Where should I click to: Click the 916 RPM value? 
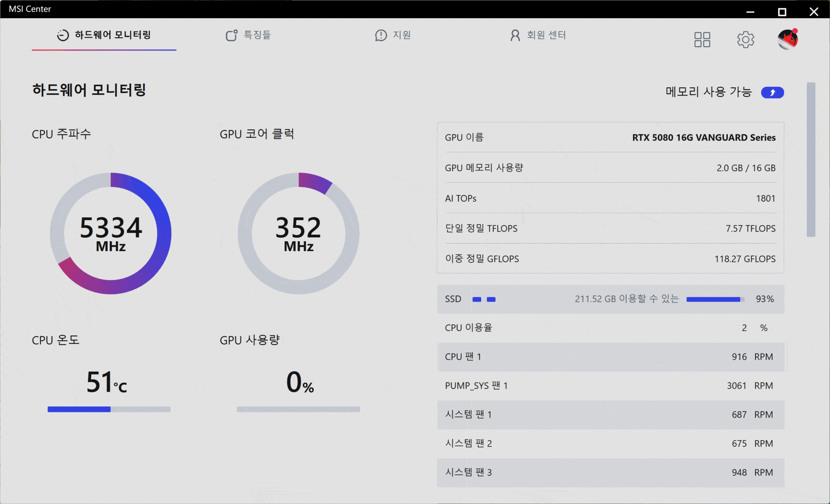pos(752,357)
